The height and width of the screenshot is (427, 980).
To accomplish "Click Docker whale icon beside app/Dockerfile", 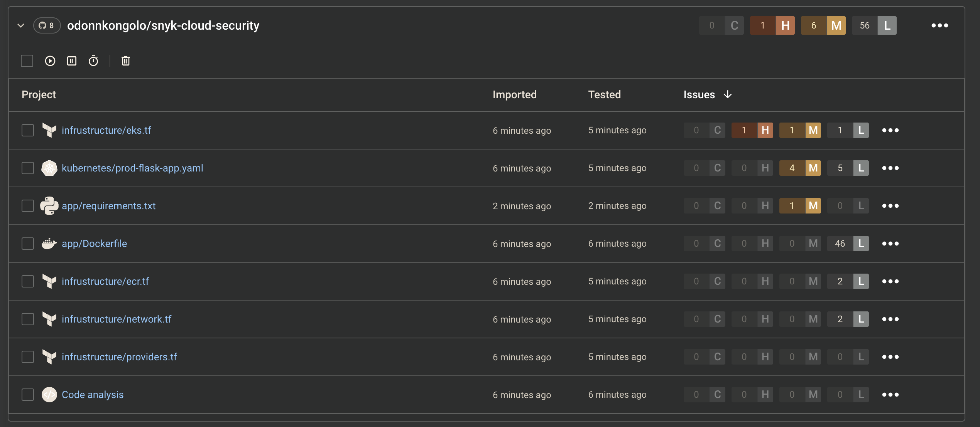I will pos(49,244).
